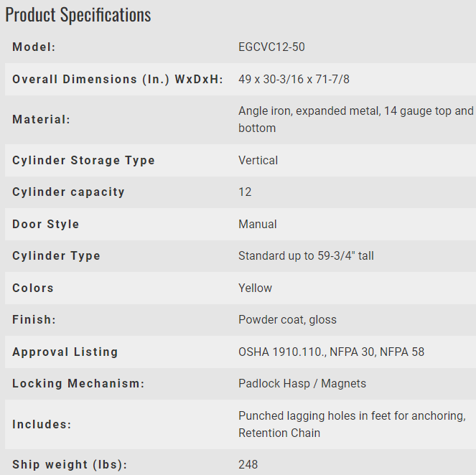Screen dimensions: 476x475
Task: Click the Product Specifications heading
Action: 78,14
